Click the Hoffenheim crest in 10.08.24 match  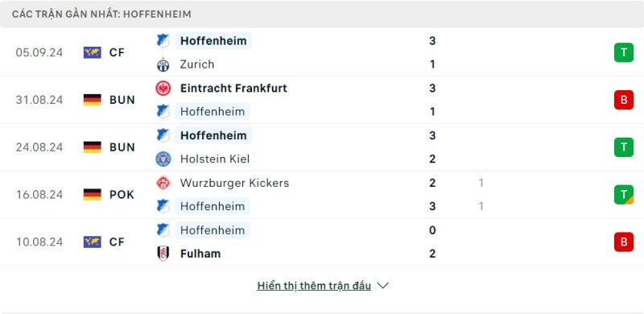click(x=163, y=230)
